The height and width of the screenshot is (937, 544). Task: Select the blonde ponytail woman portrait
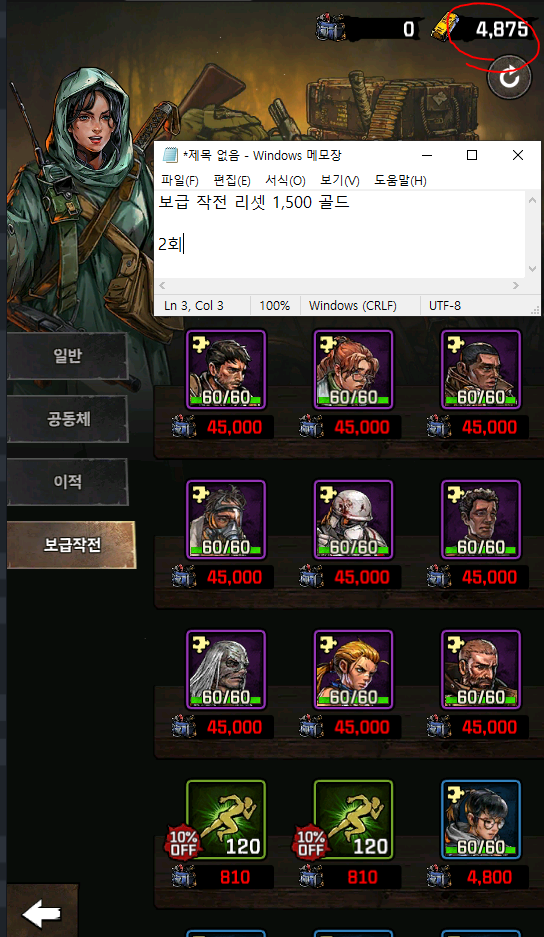(x=353, y=670)
